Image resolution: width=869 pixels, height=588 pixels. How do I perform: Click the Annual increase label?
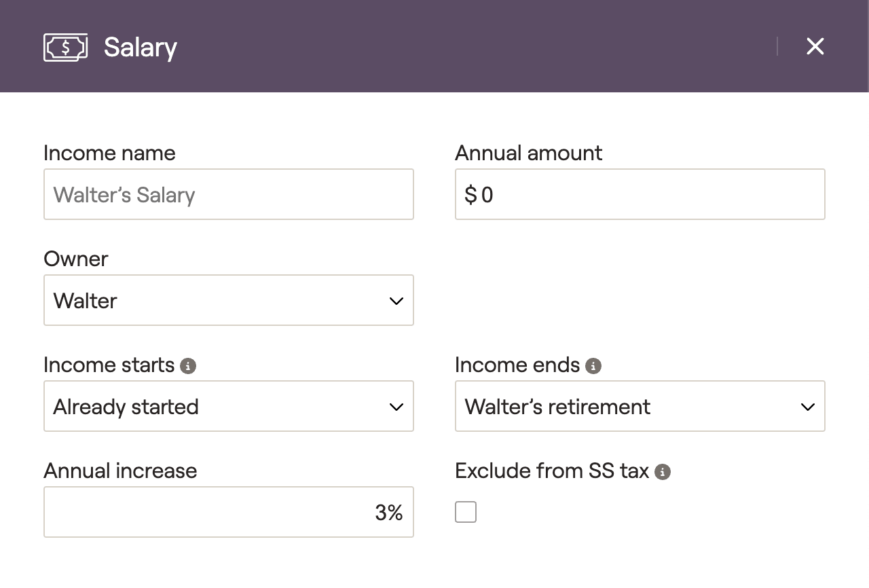120,471
